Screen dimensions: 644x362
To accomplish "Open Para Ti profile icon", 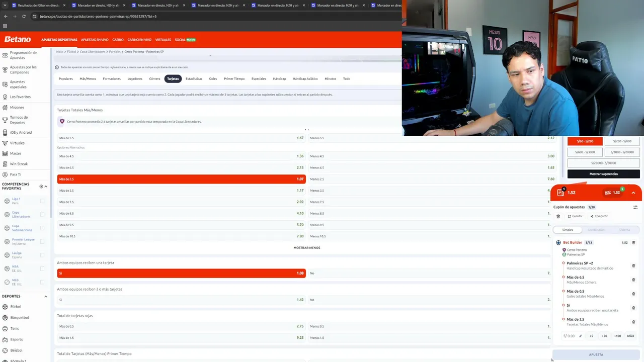I will point(5,174).
